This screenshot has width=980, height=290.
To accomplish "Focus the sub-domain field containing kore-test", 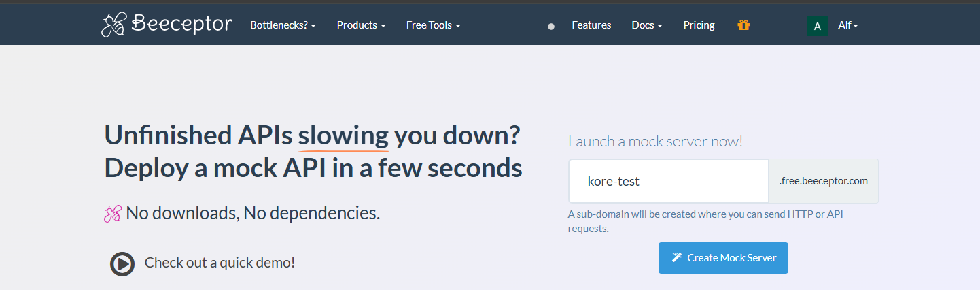I will pos(668,182).
